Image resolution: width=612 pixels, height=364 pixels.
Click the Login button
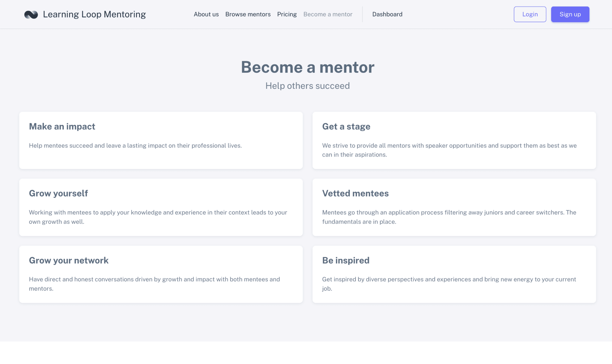pyautogui.click(x=530, y=14)
